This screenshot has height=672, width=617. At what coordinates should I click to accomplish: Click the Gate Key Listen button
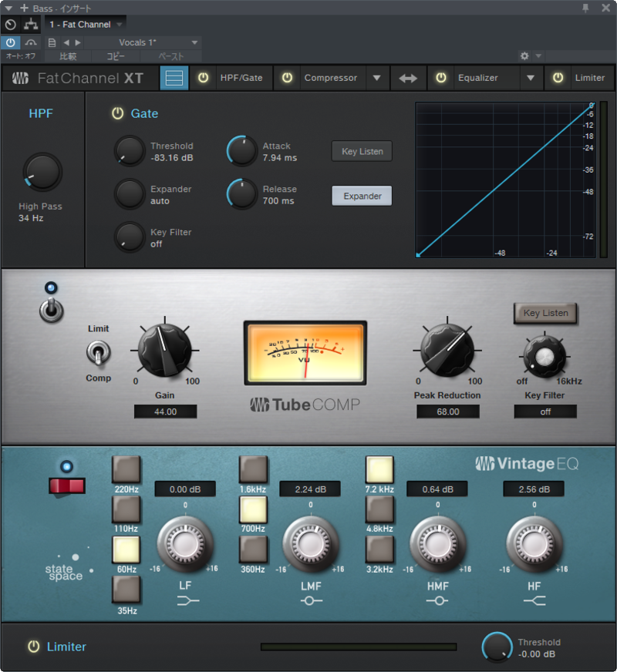pyautogui.click(x=362, y=151)
